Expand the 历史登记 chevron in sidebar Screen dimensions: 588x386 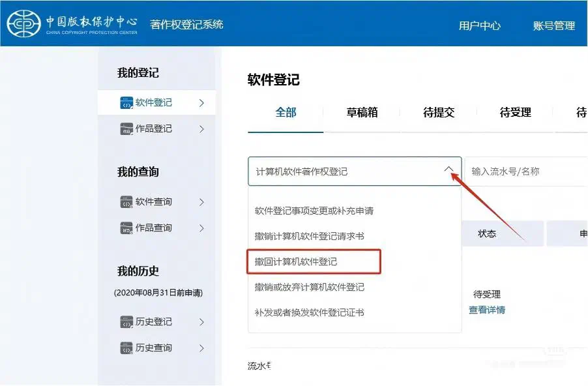click(x=201, y=322)
